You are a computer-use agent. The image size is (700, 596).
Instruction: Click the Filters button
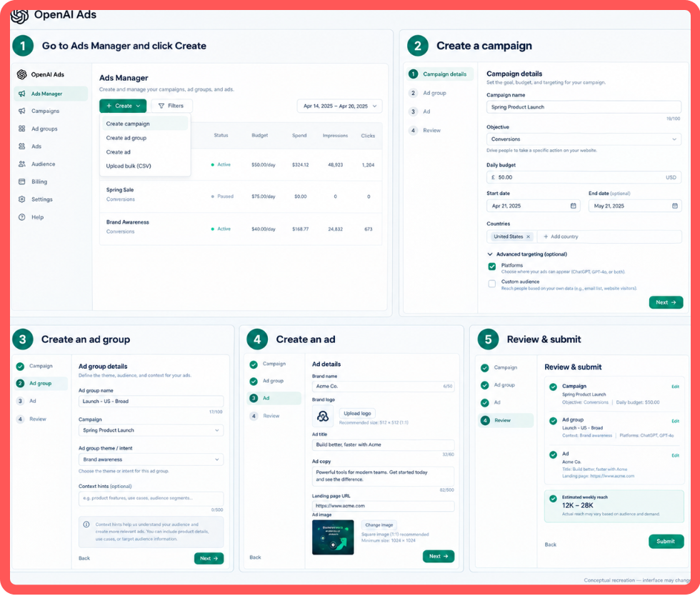click(171, 106)
